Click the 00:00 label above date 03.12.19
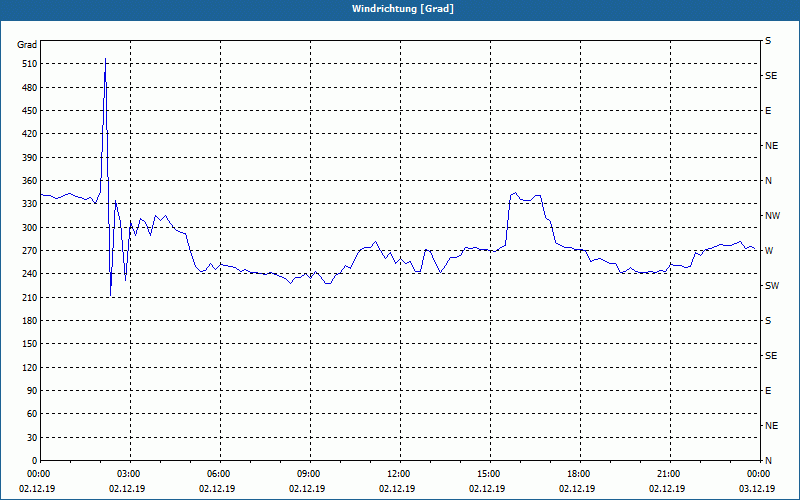Screen dimensions: 800x500 [x=758, y=474]
